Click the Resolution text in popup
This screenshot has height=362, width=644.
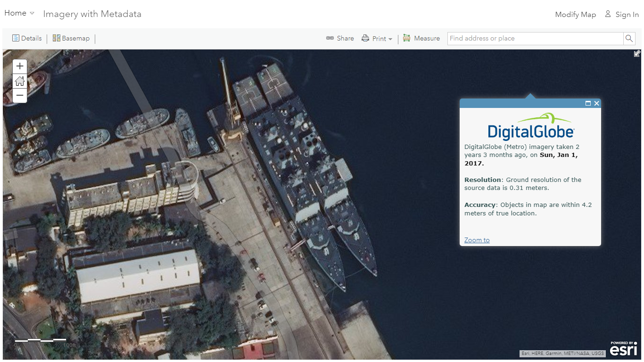click(x=523, y=184)
